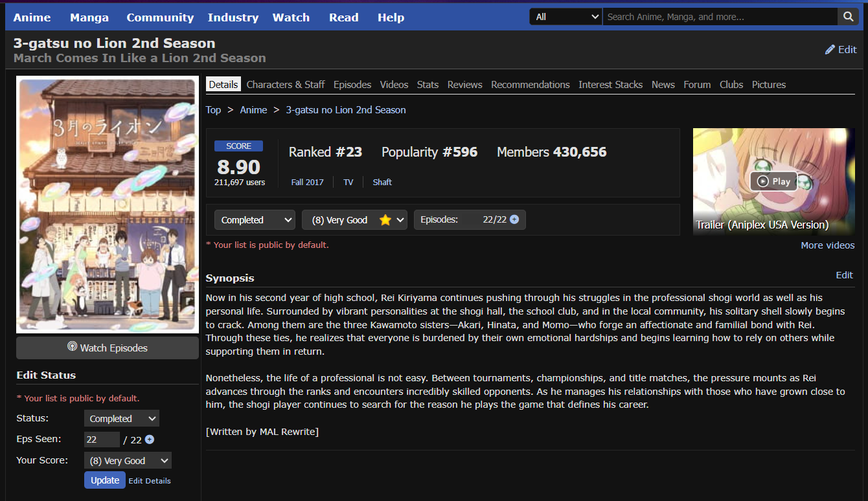Screen dimensions: 868x501
Task: Open the search category All dropdown
Action: [x=565, y=17]
